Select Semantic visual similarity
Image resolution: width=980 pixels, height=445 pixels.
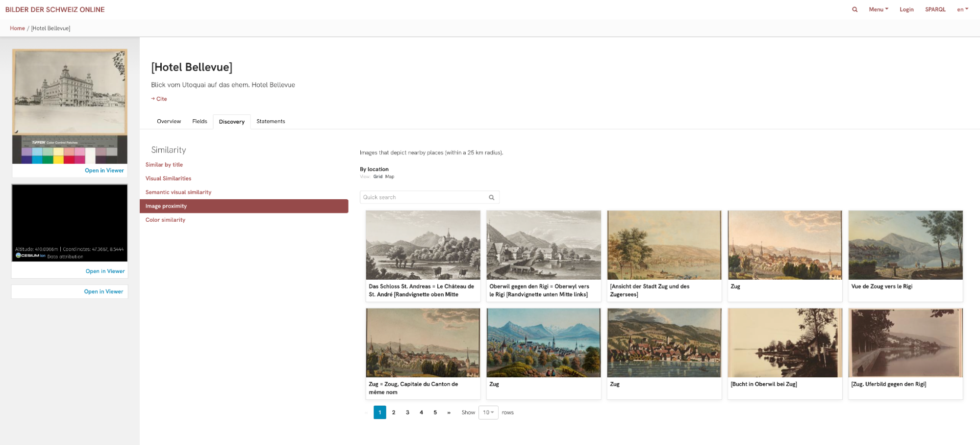(178, 192)
